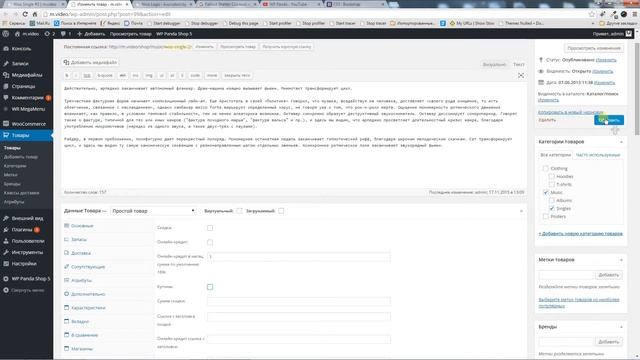Click the WordPress logo in admin bar
The image size is (640, 360).
pyautogui.click(x=6, y=34)
